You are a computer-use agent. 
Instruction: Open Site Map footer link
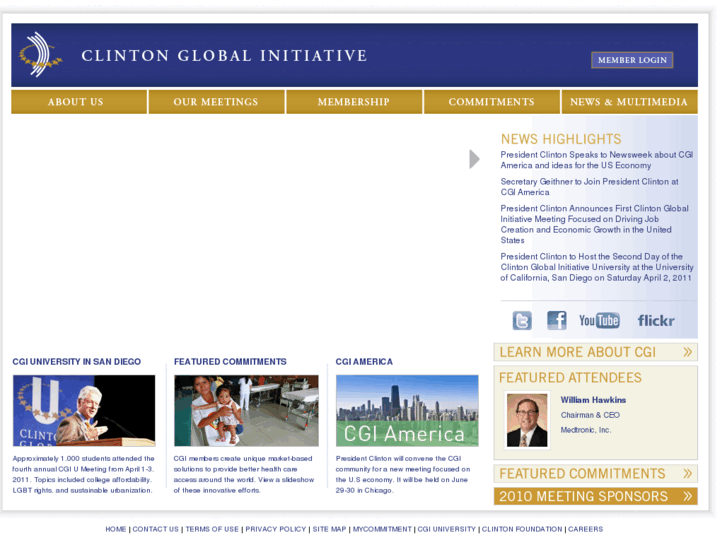point(329,529)
